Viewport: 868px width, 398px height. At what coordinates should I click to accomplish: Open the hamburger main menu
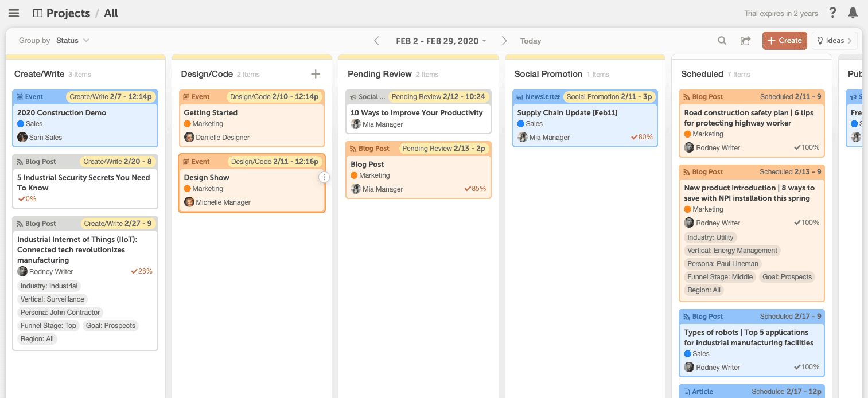click(14, 13)
